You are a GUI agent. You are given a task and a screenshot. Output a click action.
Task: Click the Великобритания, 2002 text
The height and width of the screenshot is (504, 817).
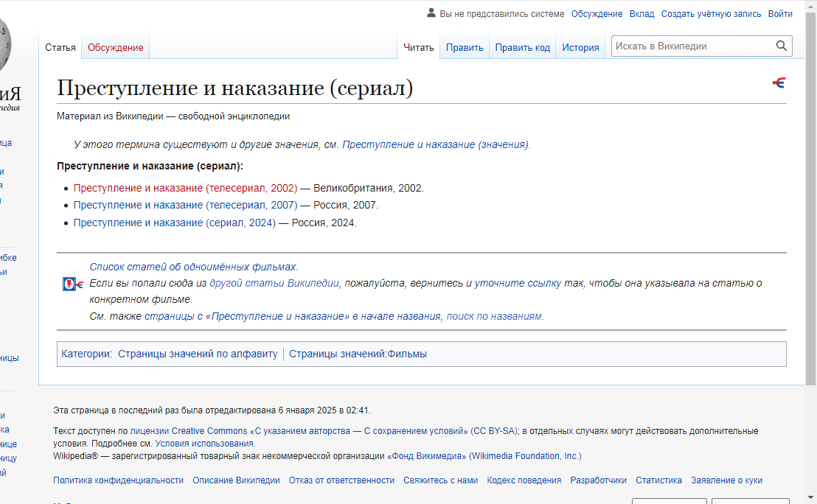click(x=367, y=188)
